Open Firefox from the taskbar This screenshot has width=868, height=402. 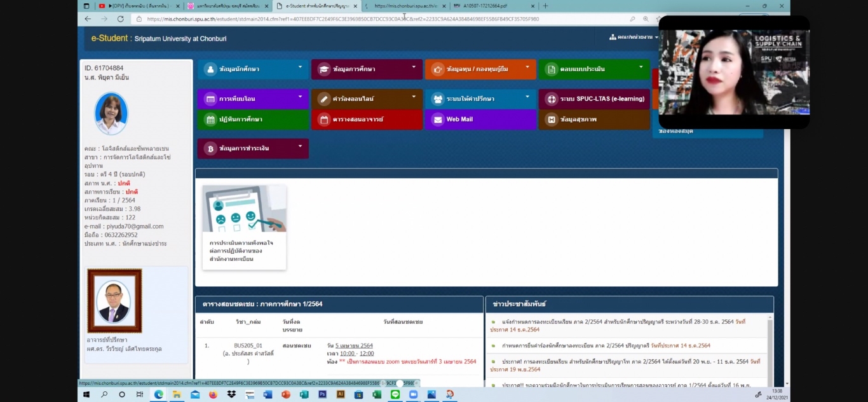click(x=213, y=394)
